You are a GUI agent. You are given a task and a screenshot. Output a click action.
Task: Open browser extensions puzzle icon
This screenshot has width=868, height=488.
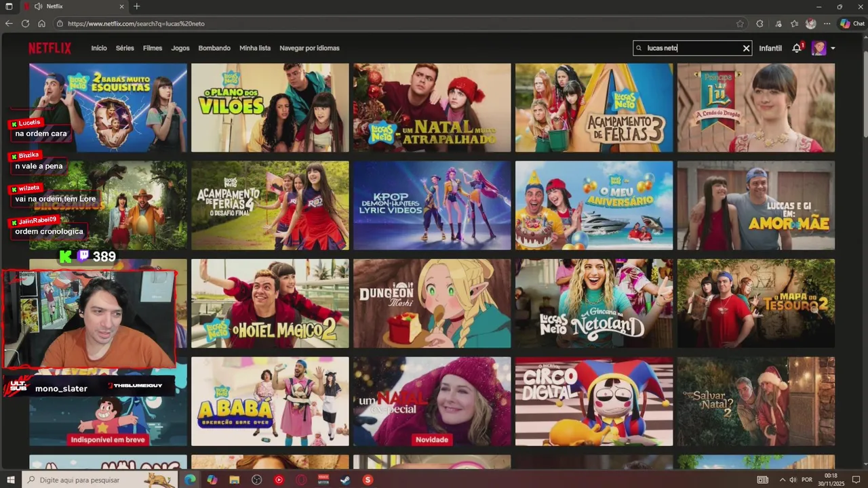pos(759,23)
